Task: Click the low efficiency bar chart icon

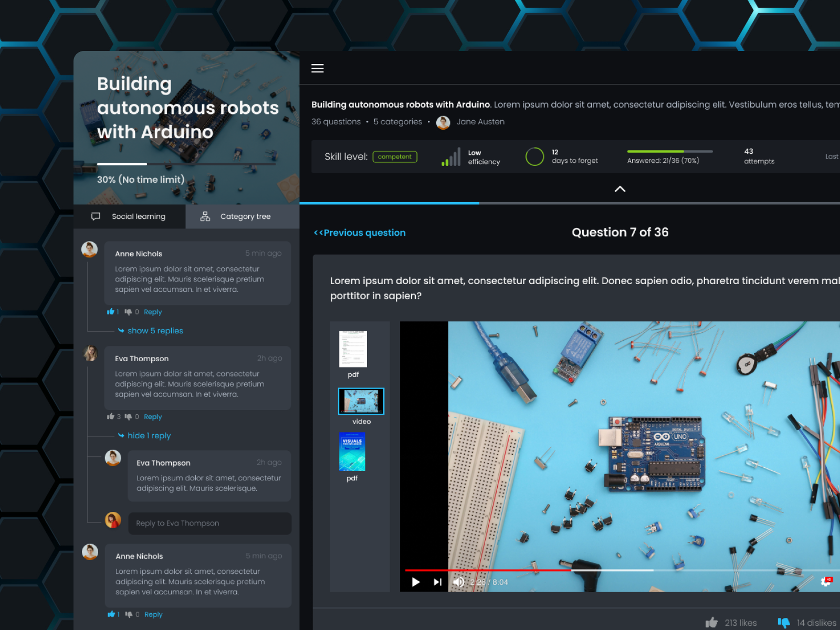Action: coord(450,156)
